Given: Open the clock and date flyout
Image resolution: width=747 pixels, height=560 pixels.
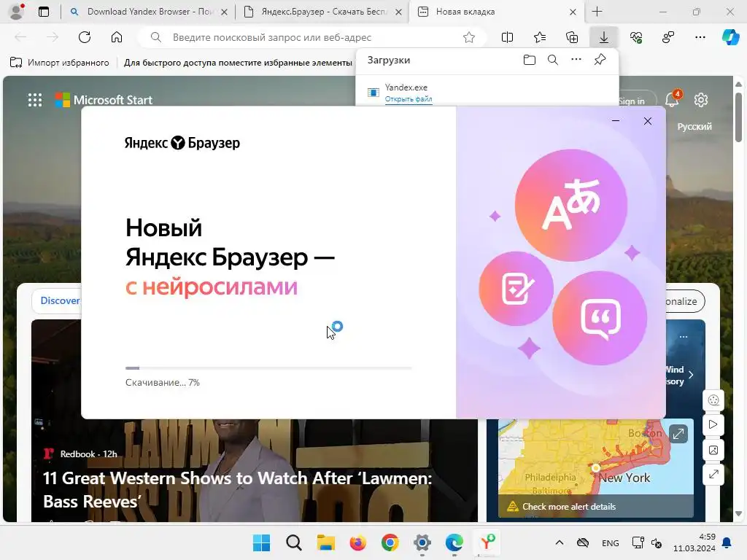Looking at the screenshot, I should 694,542.
